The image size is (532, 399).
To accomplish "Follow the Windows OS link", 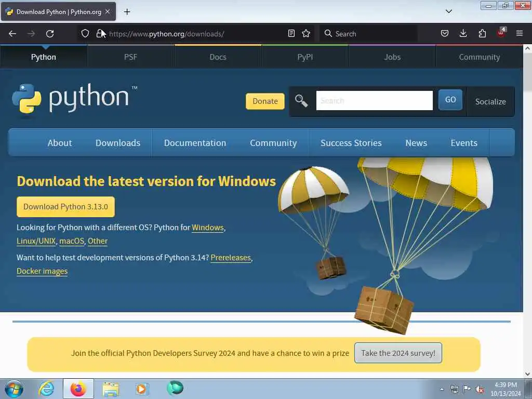I will pyautogui.click(x=208, y=228).
